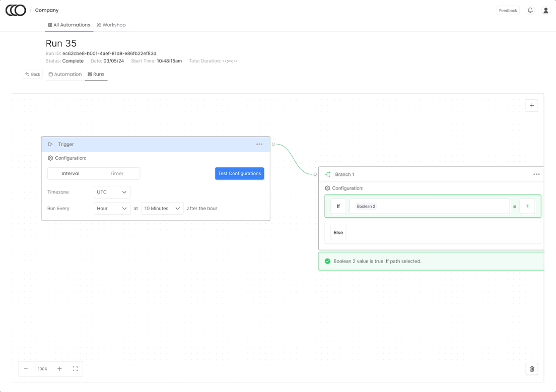Screen dimensions: 556x392
Task: Open the Hour run-every dropdown
Action: (112, 208)
